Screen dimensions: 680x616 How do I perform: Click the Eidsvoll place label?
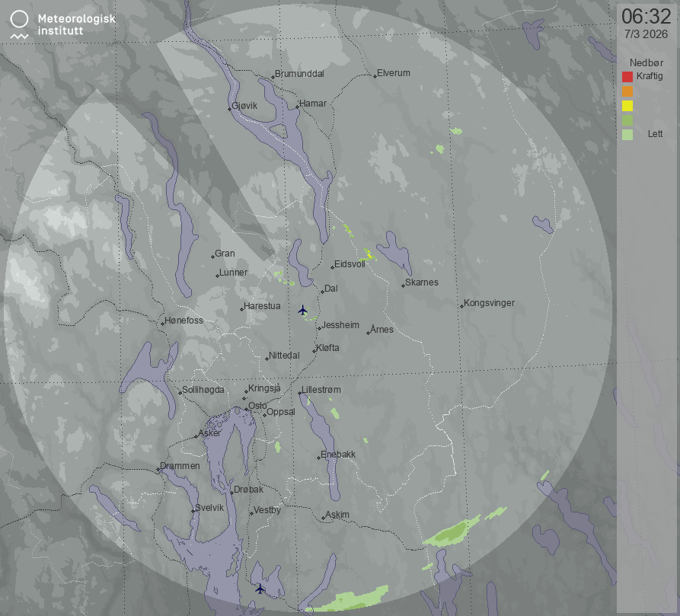(x=350, y=263)
